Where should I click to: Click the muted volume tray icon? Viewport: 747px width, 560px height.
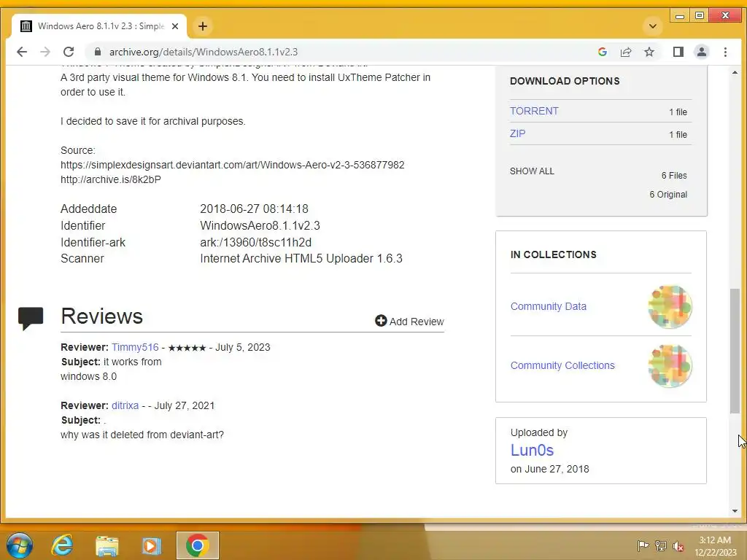(x=678, y=545)
